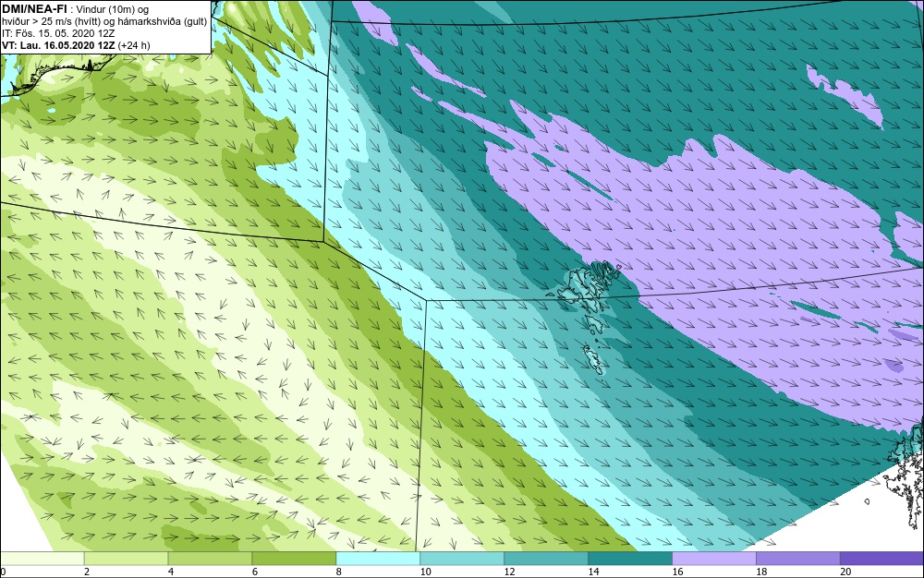Click the "Vindur (10m) og" text
The image size is (924, 578).
(x=113, y=9)
